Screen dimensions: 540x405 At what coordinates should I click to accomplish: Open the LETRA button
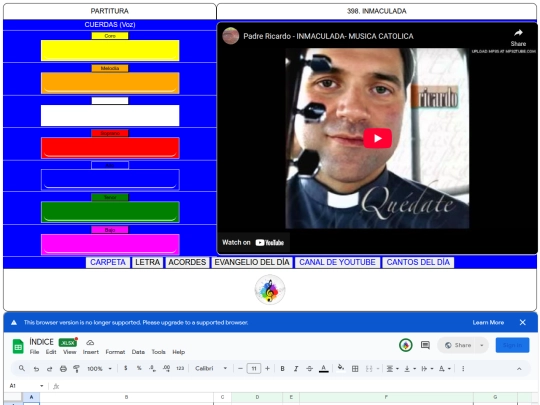tap(147, 262)
